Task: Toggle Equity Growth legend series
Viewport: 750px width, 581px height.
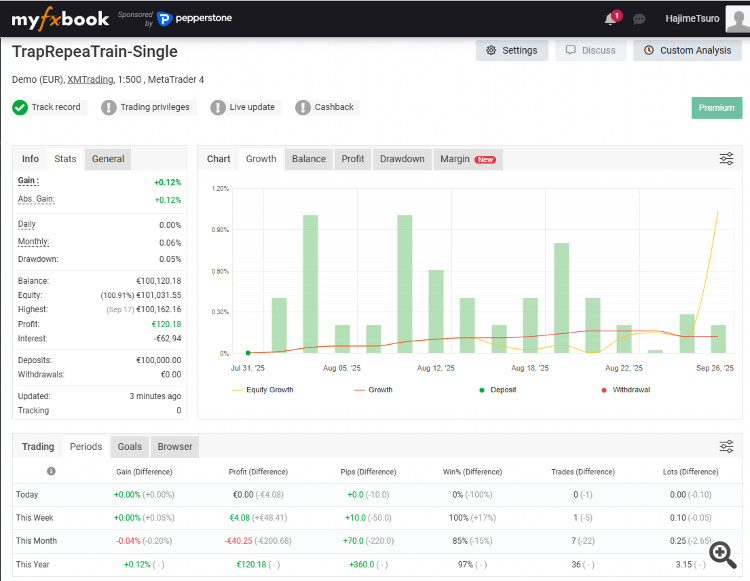Action: tap(263, 390)
